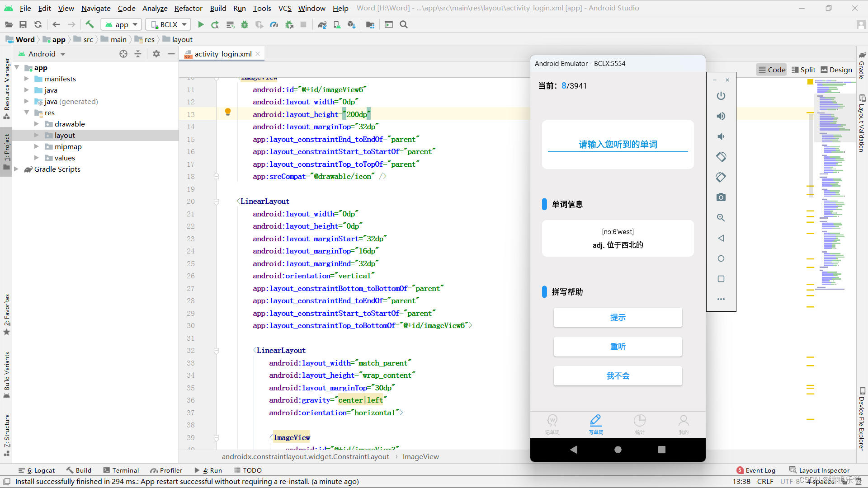Take emulator screenshot with camera icon
868x488 pixels.
(721, 197)
